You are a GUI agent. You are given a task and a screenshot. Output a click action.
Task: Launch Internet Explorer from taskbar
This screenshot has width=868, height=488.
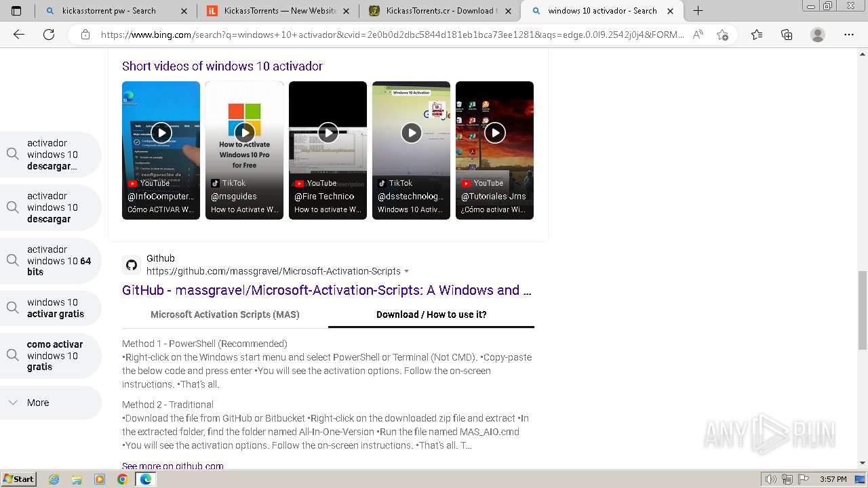coord(54,479)
